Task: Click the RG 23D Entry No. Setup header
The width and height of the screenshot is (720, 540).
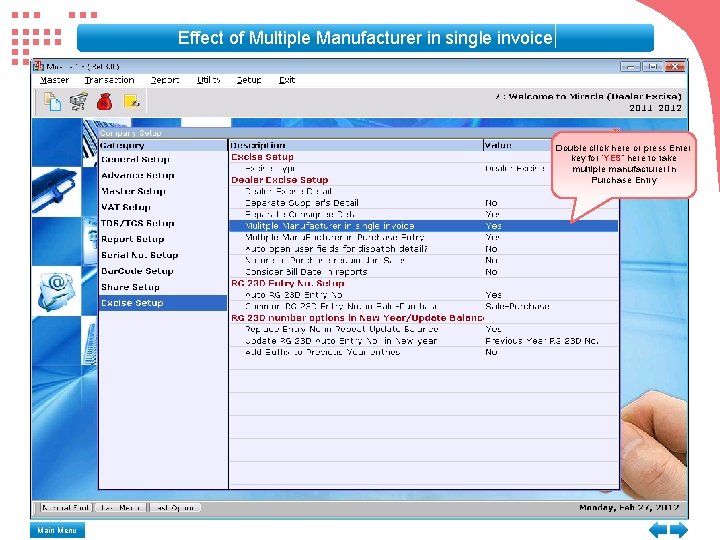Action: 288,283
